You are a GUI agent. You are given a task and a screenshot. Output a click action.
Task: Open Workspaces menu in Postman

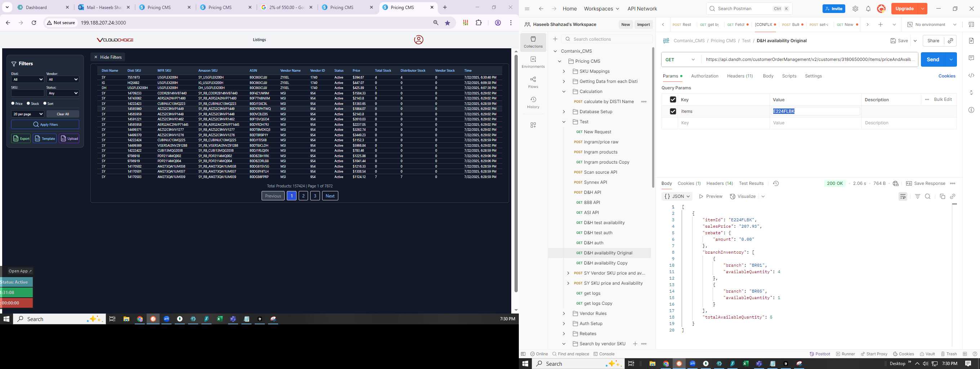(601, 9)
